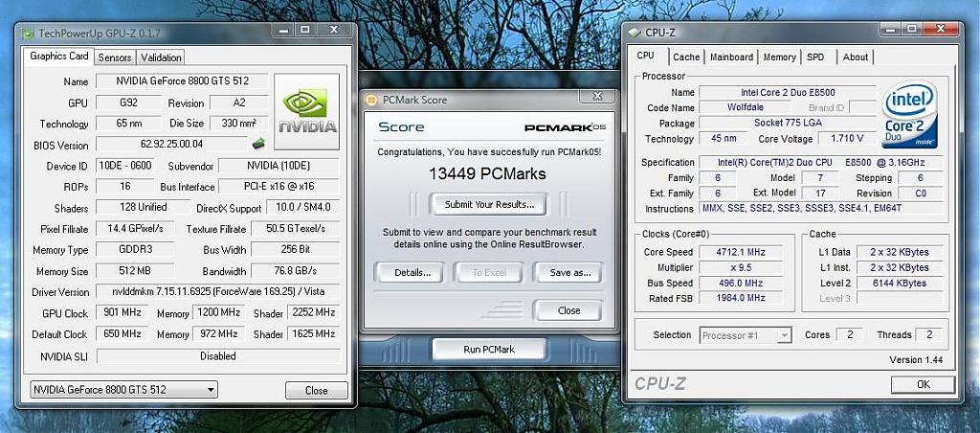Image resolution: width=980 pixels, height=433 pixels.
Task: Click the GPU Name field NVIDIA GeForce 8800 GTS 512
Action: click(183, 81)
